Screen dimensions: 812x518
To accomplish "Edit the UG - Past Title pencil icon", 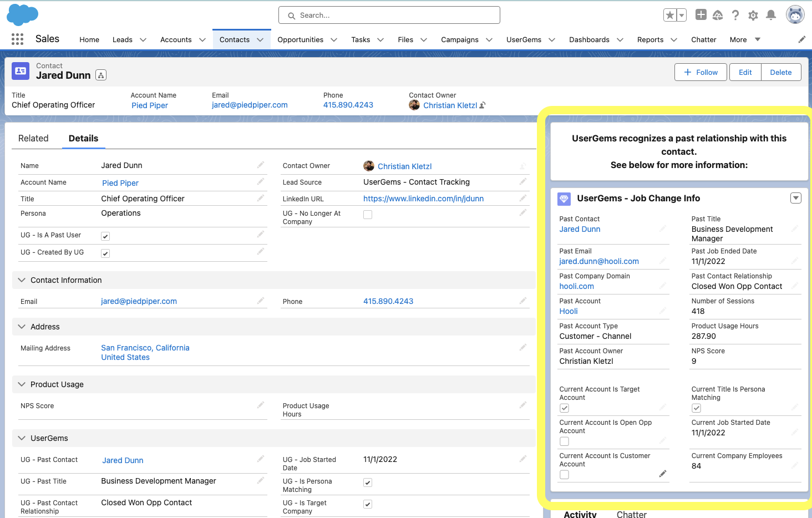I will (x=261, y=480).
